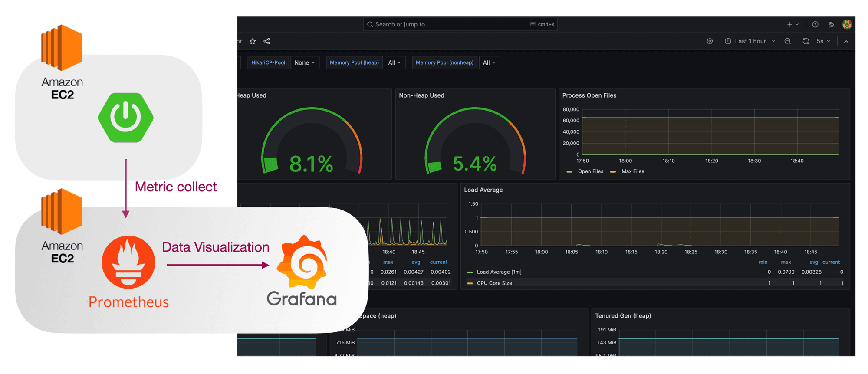Toggle the 'Max Files' legend series
This screenshot has width=868, height=374.
pos(632,171)
